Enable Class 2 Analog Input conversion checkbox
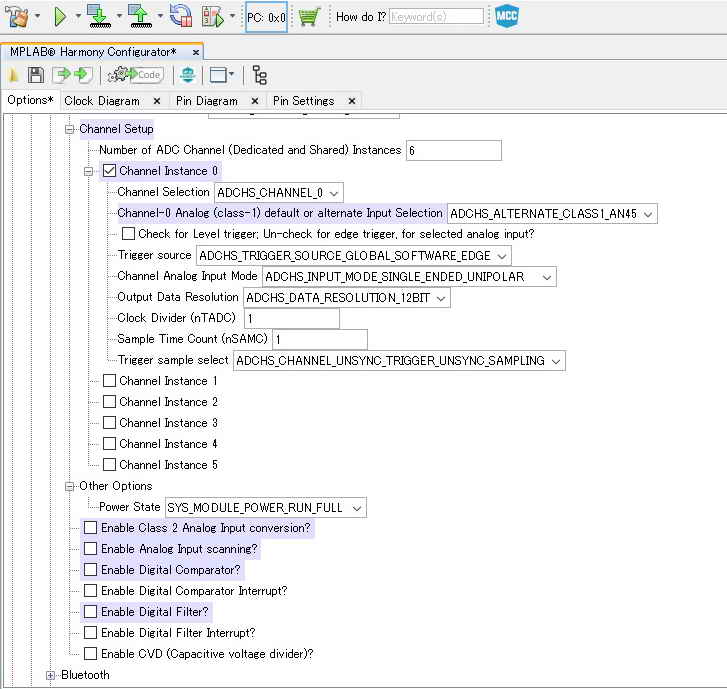 [90, 528]
